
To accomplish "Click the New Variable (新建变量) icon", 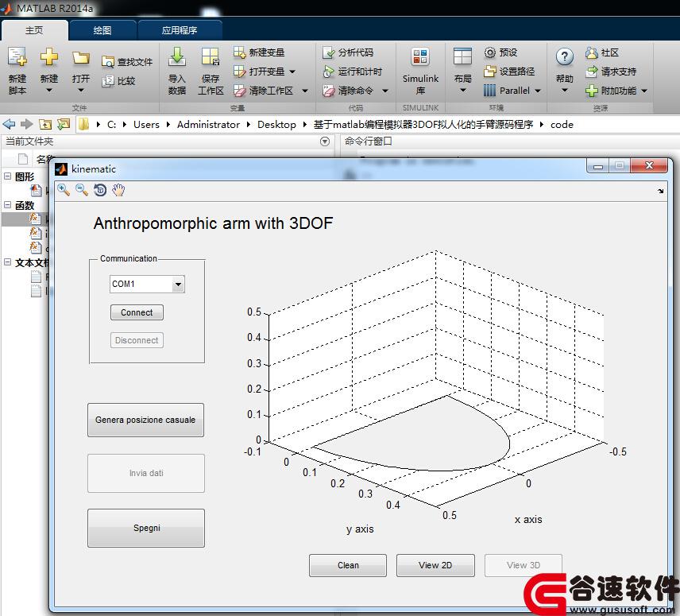I will [x=239, y=52].
